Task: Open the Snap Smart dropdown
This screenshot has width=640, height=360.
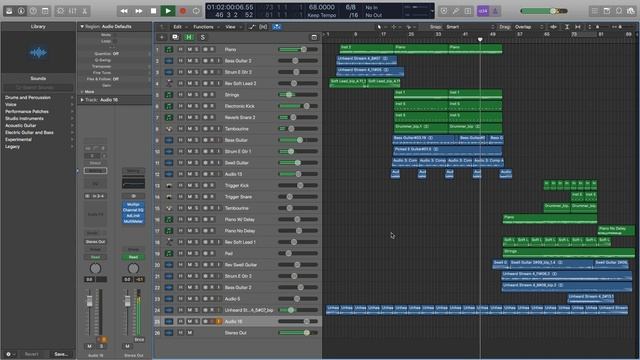Action: [469, 27]
